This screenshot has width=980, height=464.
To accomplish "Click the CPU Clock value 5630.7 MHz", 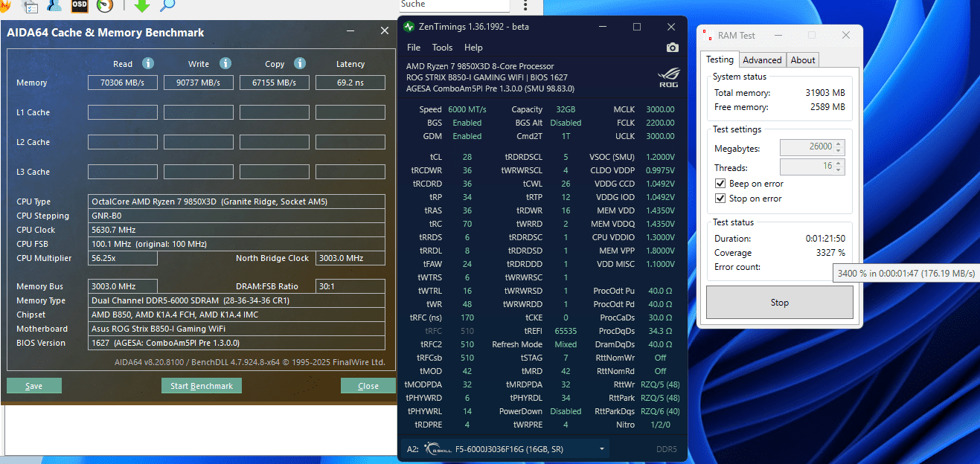I will click(x=237, y=230).
